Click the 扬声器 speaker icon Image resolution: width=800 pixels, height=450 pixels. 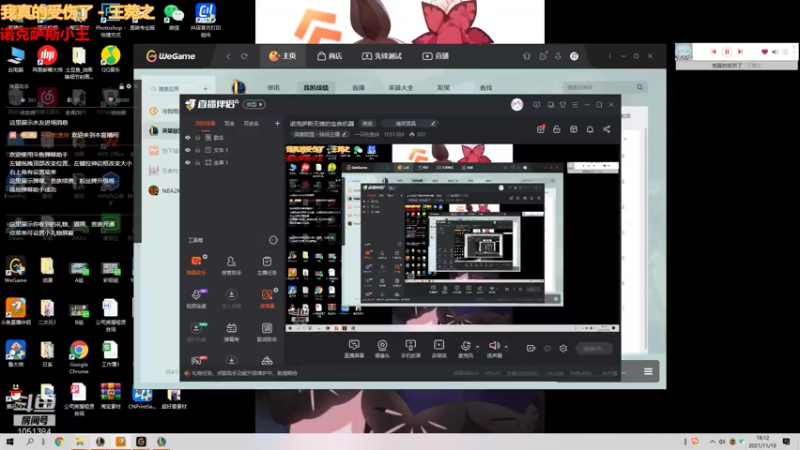[x=494, y=346]
